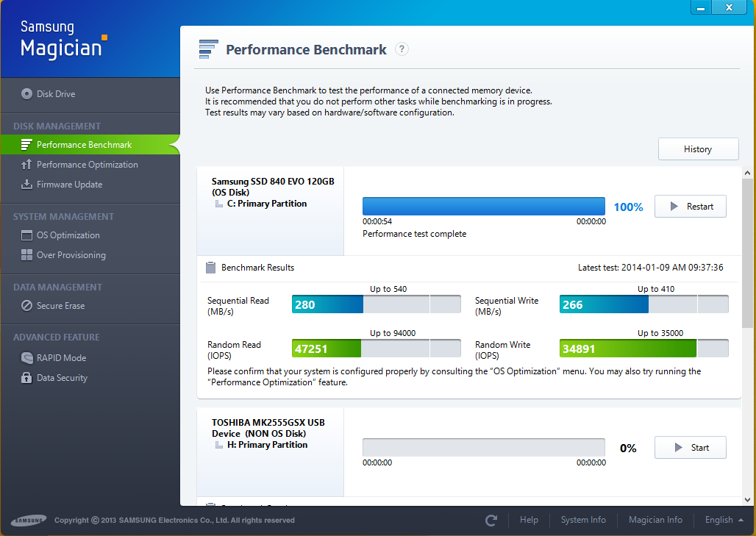Click the Benchmark Results clipboard icon
The height and width of the screenshot is (536, 756).
click(211, 268)
